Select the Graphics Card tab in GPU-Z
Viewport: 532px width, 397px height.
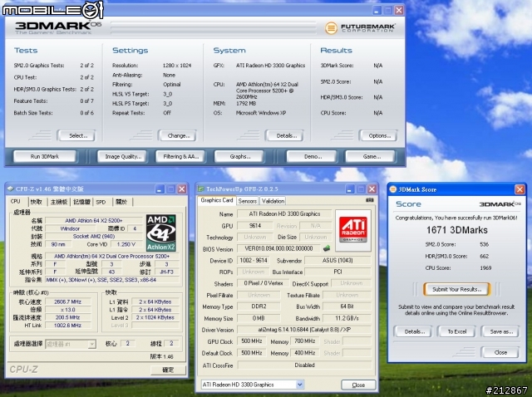coord(217,200)
